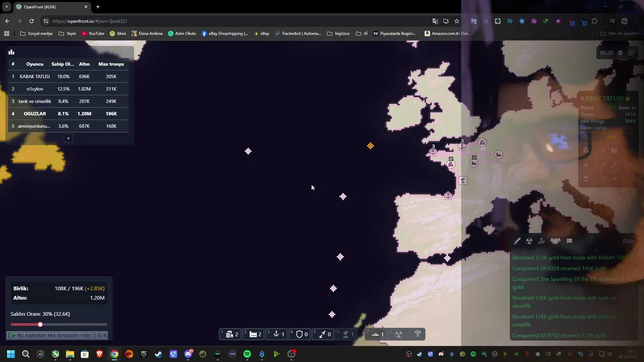Image resolution: width=644 pixels, height=362 pixels.
Task: Select OGUZLAR leaderboard row
Action: click(68, 114)
